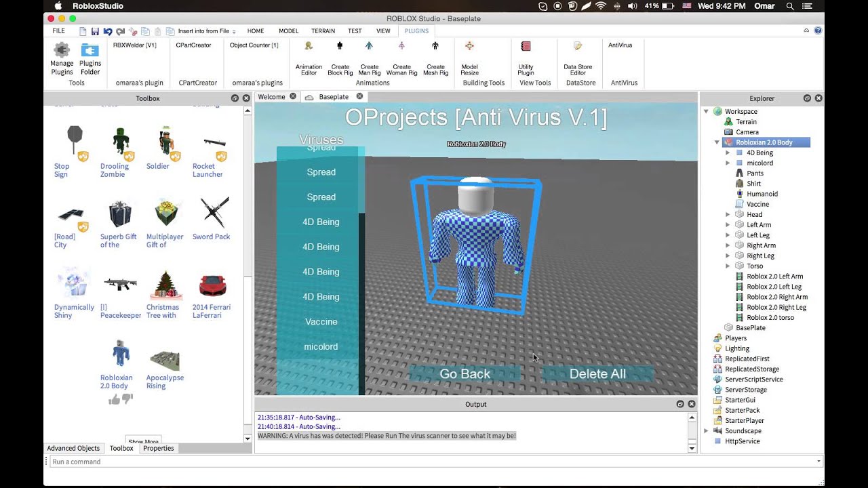Click the AntiVirus plugin button
868x488 pixels.
point(620,45)
